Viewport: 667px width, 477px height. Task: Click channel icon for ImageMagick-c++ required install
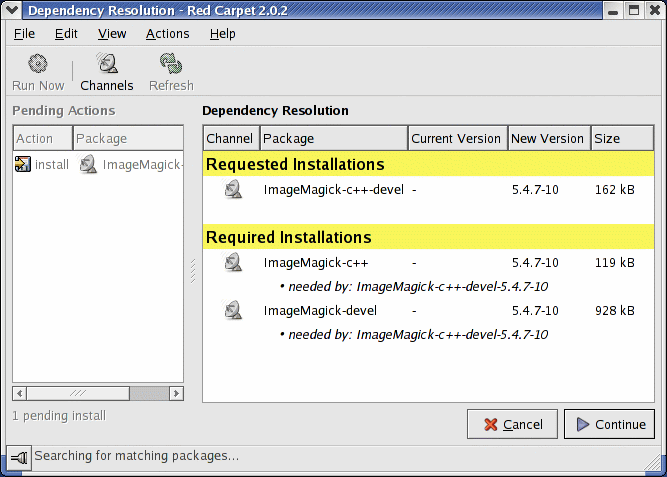tap(232, 263)
